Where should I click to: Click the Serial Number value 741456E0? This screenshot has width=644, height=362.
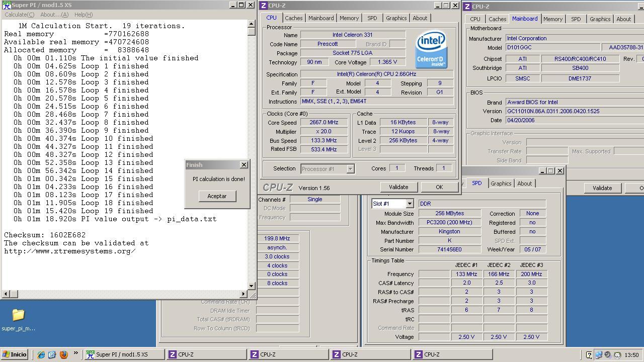click(449, 249)
